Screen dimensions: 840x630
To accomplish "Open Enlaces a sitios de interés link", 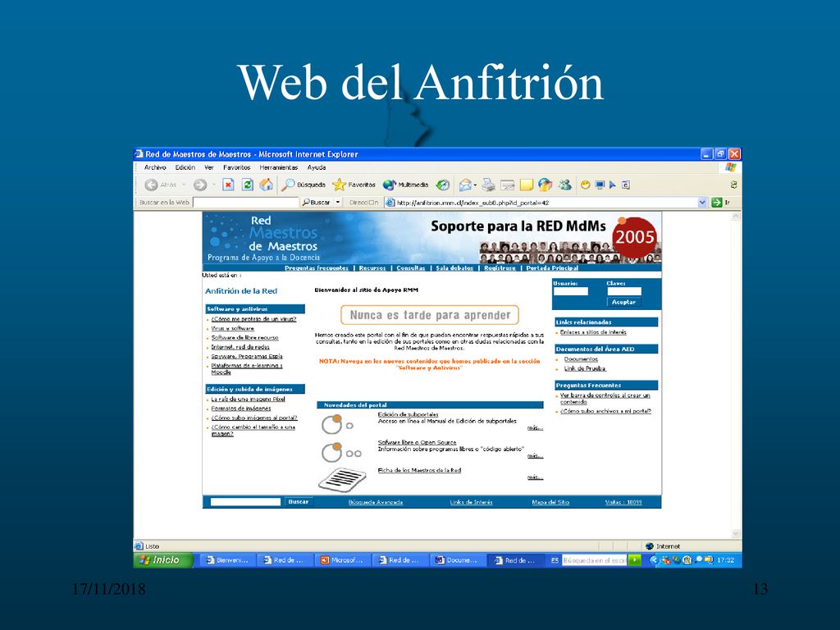I will [x=593, y=332].
